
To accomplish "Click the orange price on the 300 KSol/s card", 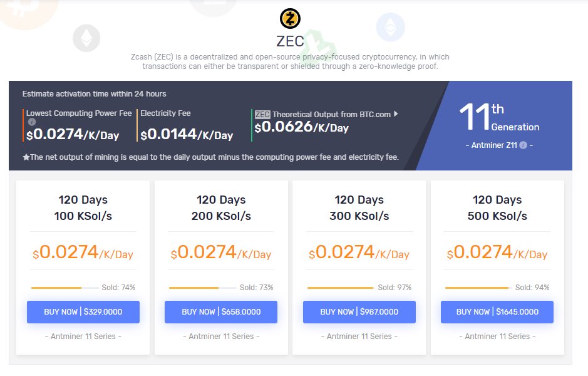I will coord(359,252).
